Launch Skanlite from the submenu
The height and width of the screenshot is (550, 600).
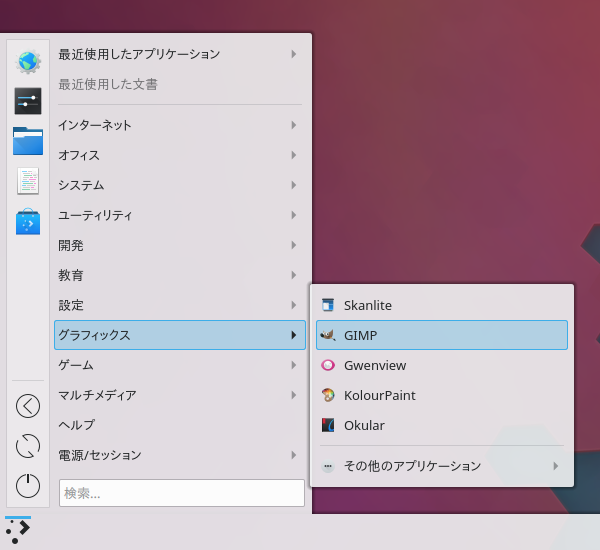(x=442, y=305)
